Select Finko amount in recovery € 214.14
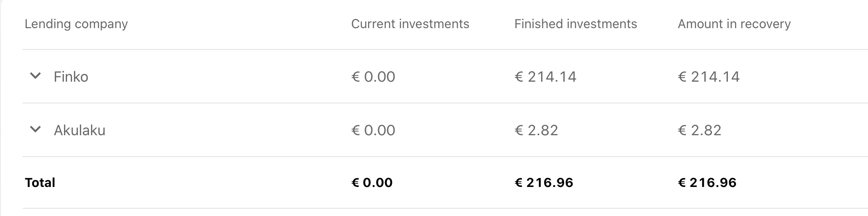 click(x=709, y=77)
